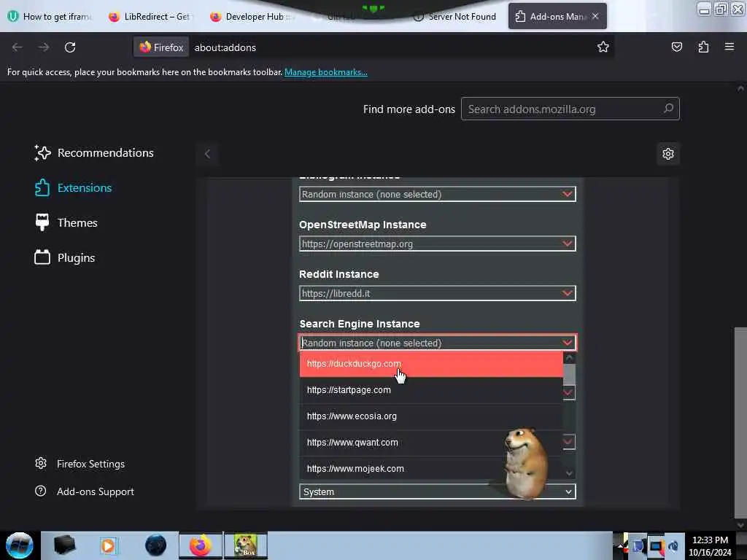Open the Firefox hamburger menu
Image resolution: width=747 pixels, height=560 pixels.
[x=729, y=47]
